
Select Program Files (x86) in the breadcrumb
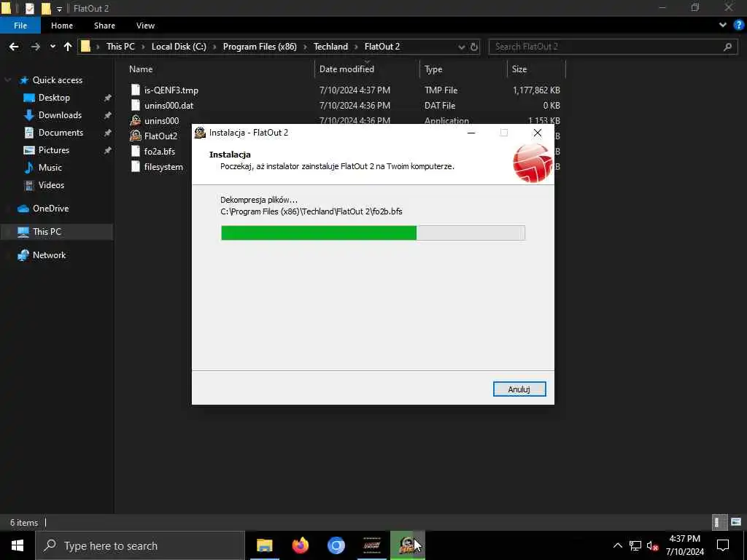(x=260, y=47)
